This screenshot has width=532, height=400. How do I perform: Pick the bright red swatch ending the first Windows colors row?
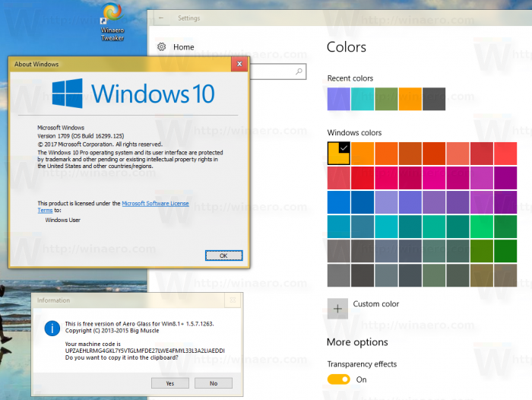tap(505, 154)
